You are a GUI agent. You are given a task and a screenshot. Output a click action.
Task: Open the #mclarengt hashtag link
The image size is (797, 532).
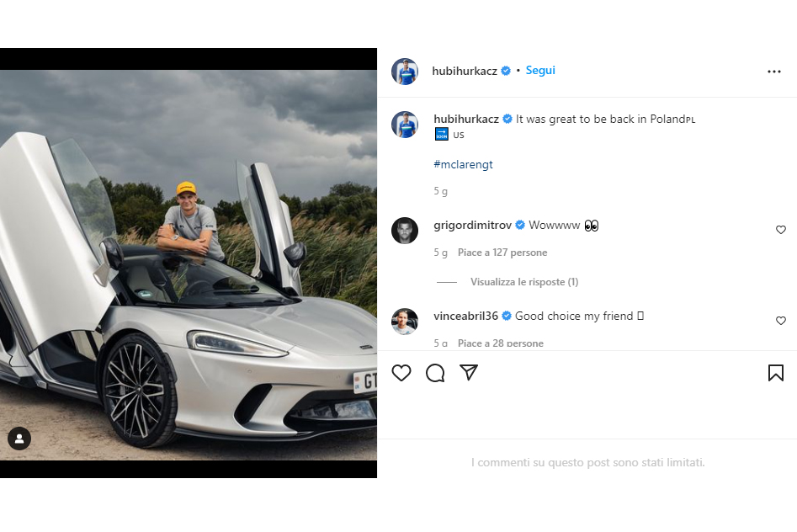[x=463, y=164]
